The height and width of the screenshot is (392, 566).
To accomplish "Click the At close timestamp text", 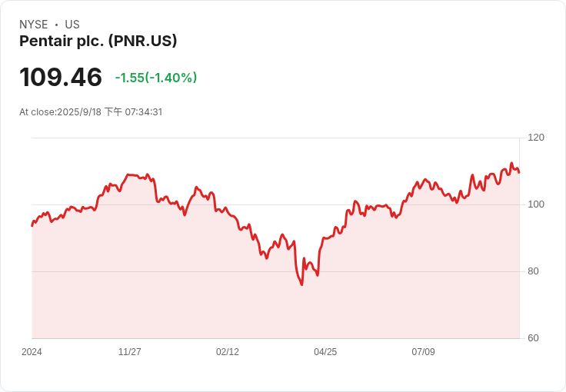I will coord(91,112).
